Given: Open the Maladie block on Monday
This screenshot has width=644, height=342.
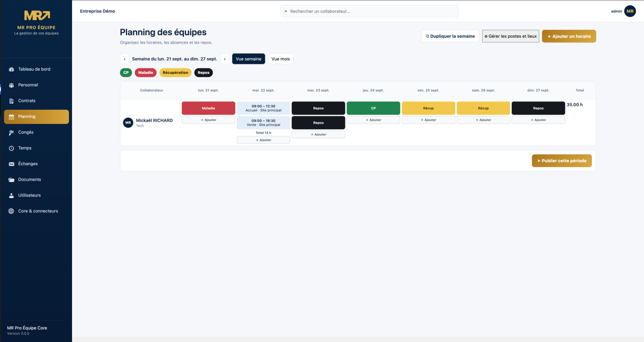Looking at the screenshot, I should click(208, 108).
